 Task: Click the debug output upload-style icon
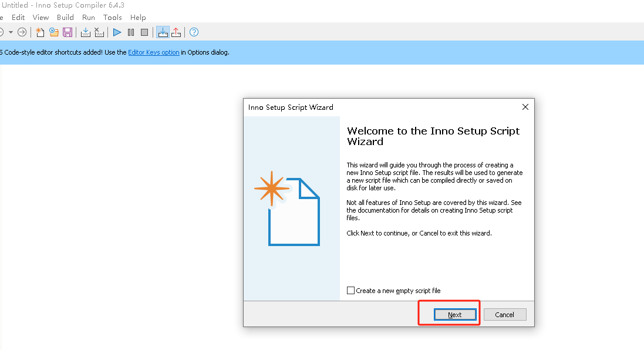(176, 32)
